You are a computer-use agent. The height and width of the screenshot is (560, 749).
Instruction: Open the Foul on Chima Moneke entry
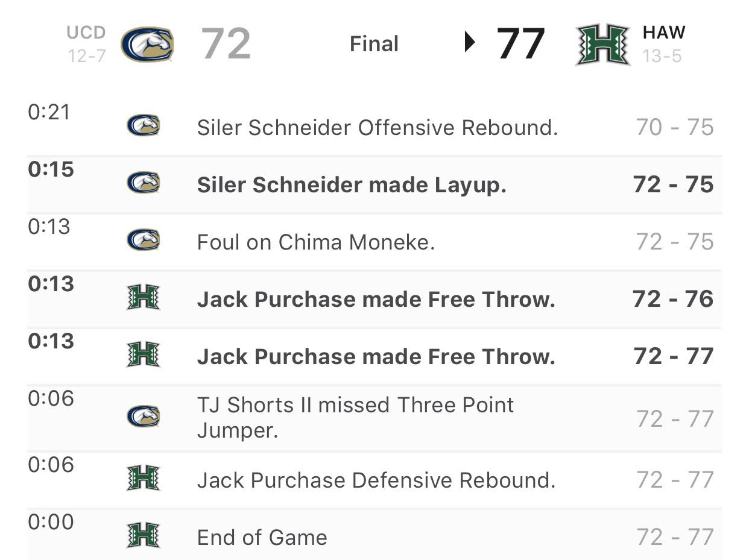click(x=374, y=242)
